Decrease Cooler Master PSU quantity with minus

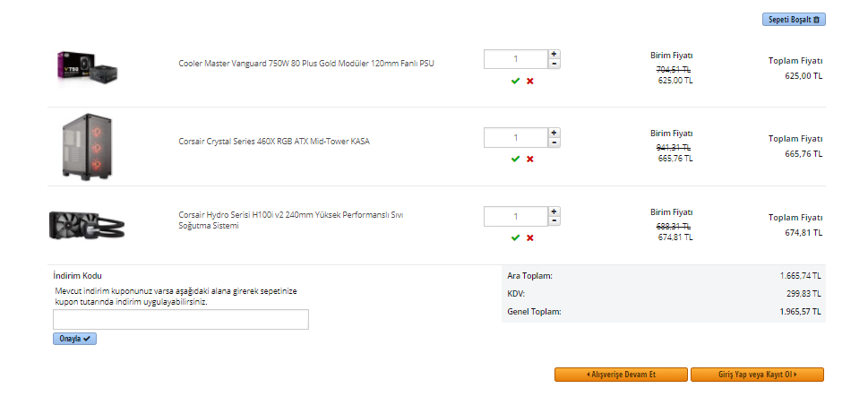click(554, 64)
